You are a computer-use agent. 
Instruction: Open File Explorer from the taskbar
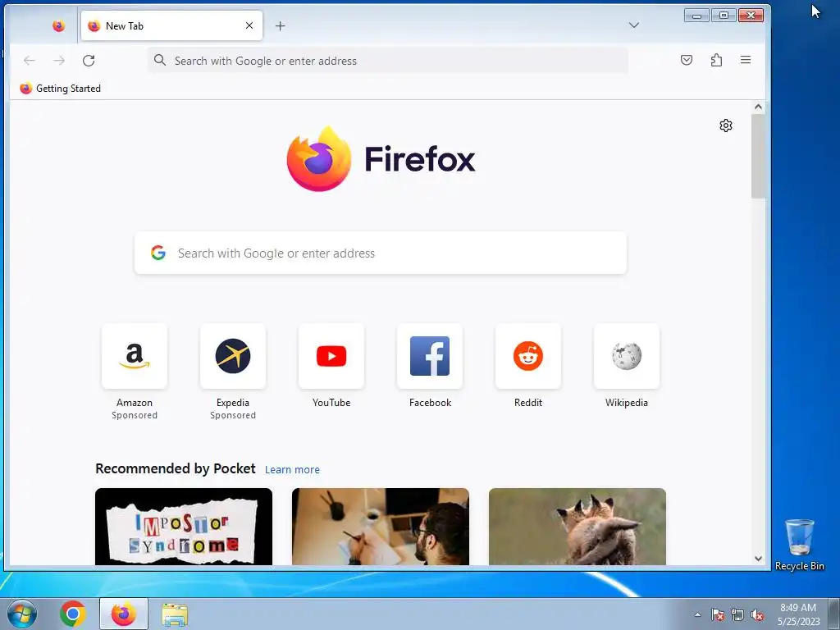point(175,614)
